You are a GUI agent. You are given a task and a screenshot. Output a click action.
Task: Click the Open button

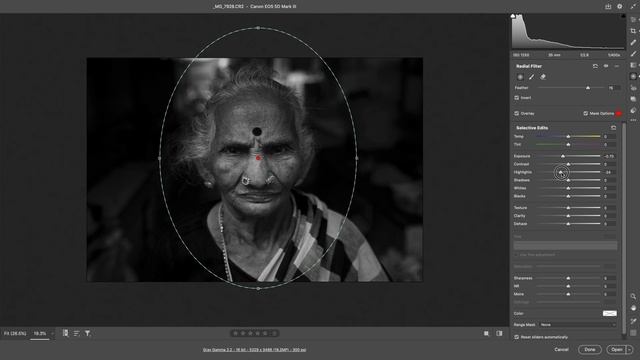[x=617, y=349]
